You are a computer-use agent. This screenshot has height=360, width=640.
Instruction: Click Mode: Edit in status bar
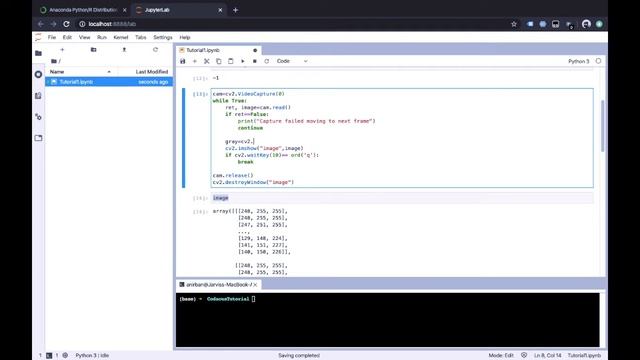(501, 356)
